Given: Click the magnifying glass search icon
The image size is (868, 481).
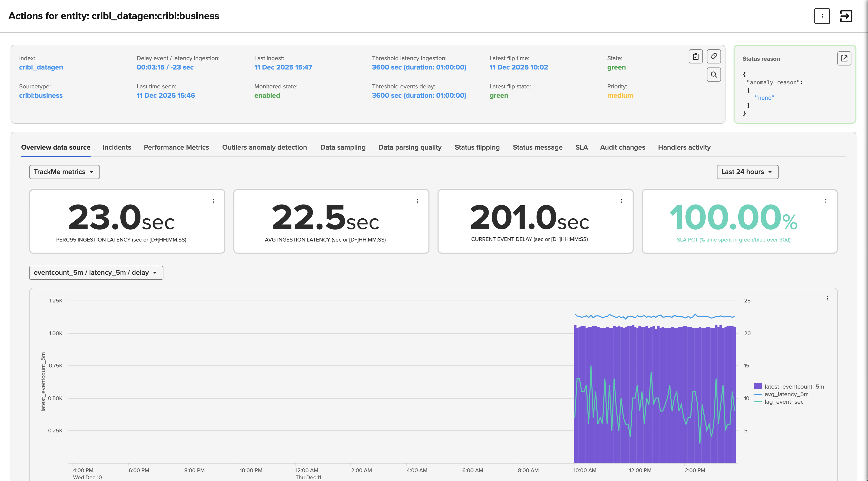Looking at the screenshot, I should coord(713,75).
